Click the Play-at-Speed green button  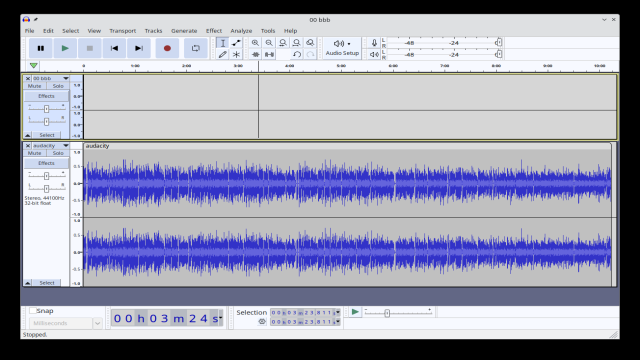coord(355,312)
